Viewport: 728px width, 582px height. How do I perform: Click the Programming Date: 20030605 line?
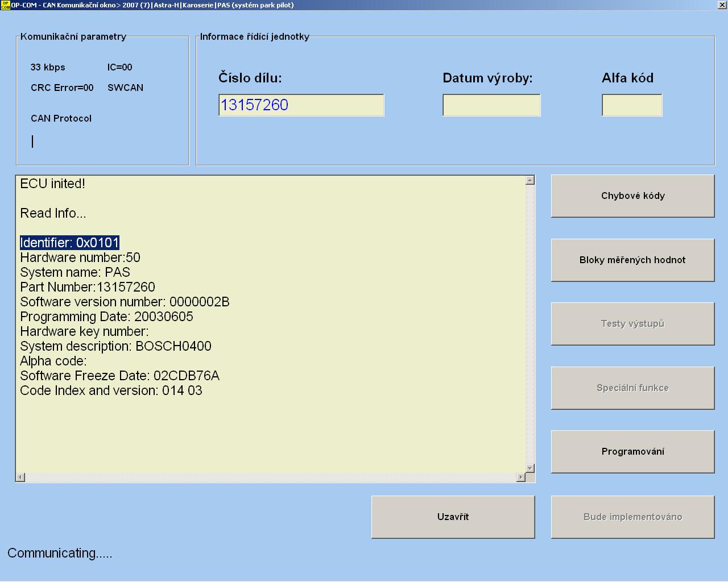pos(106,317)
